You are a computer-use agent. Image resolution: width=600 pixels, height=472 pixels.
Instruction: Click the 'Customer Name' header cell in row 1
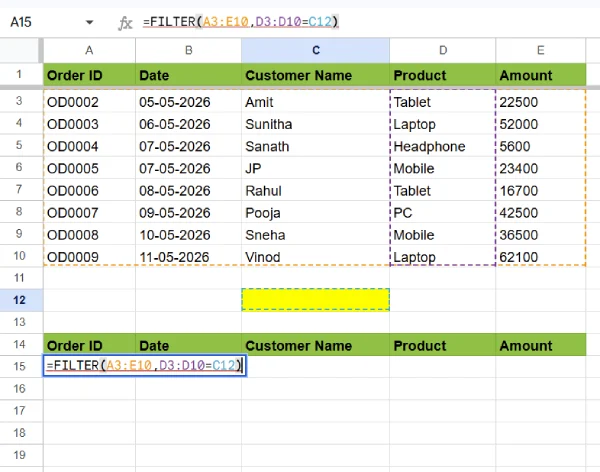pyautogui.click(x=315, y=75)
